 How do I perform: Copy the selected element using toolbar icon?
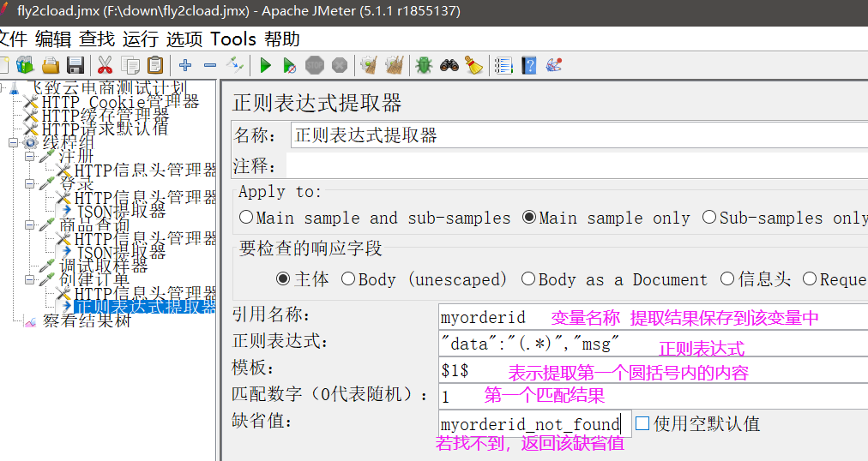[130, 65]
